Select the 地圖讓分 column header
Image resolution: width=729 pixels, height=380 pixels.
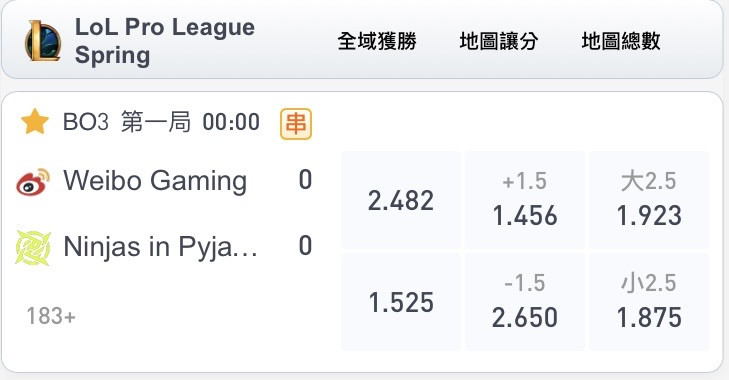[499, 41]
